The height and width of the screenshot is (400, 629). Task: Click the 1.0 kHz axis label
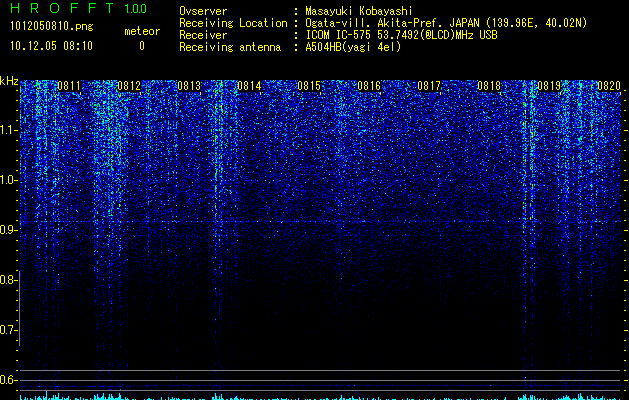8,180
